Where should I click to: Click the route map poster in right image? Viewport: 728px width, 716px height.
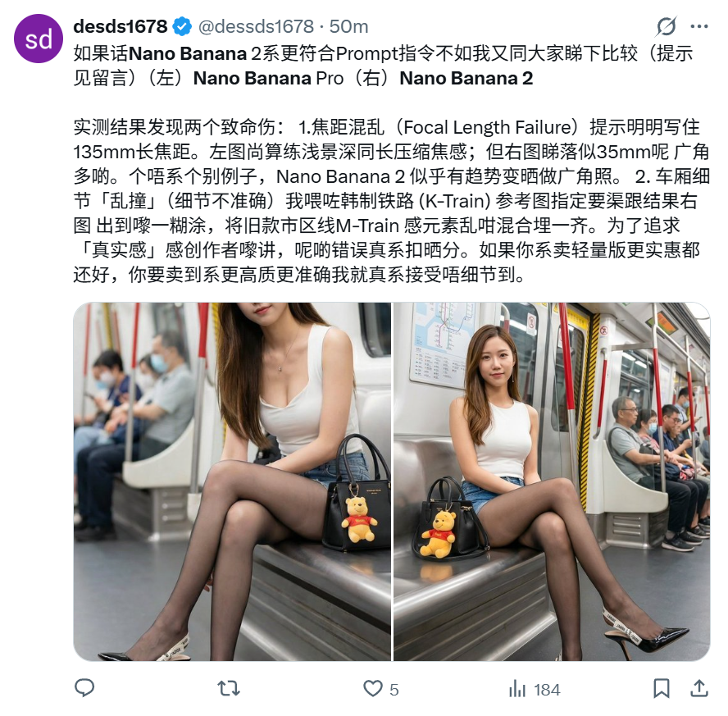tap(442, 344)
